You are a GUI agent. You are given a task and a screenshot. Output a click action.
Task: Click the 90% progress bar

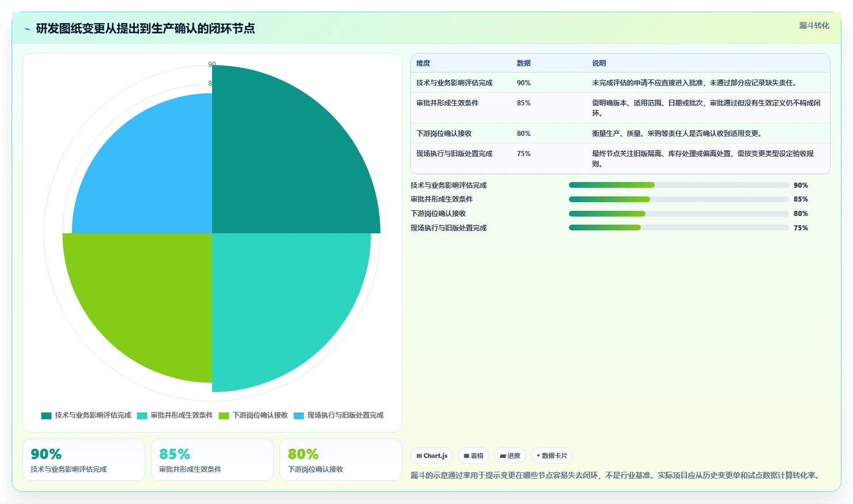[x=678, y=185]
